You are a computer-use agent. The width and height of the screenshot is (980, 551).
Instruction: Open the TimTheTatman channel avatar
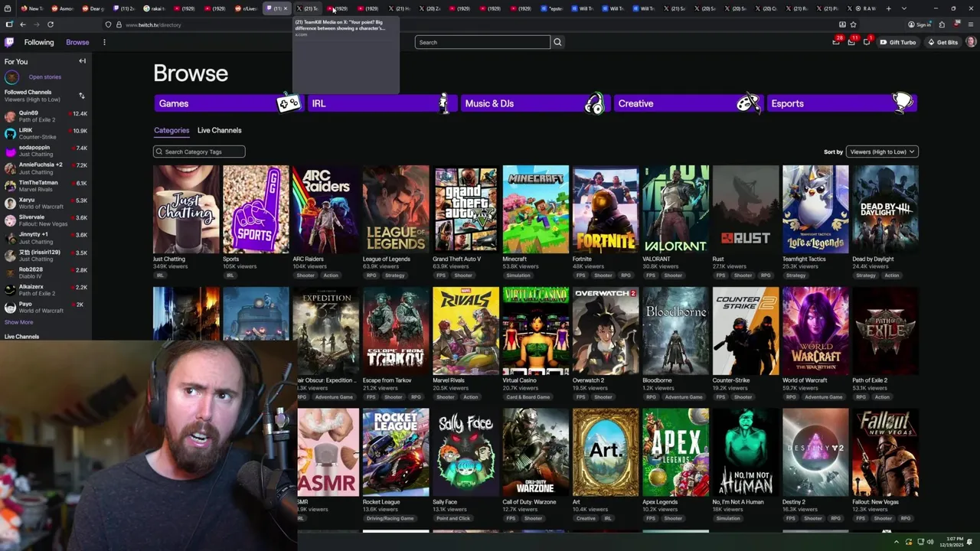pos(10,186)
